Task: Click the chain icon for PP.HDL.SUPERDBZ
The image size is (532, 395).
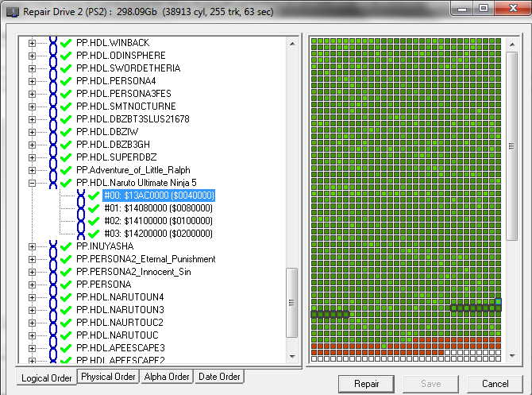Action: (53, 157)
